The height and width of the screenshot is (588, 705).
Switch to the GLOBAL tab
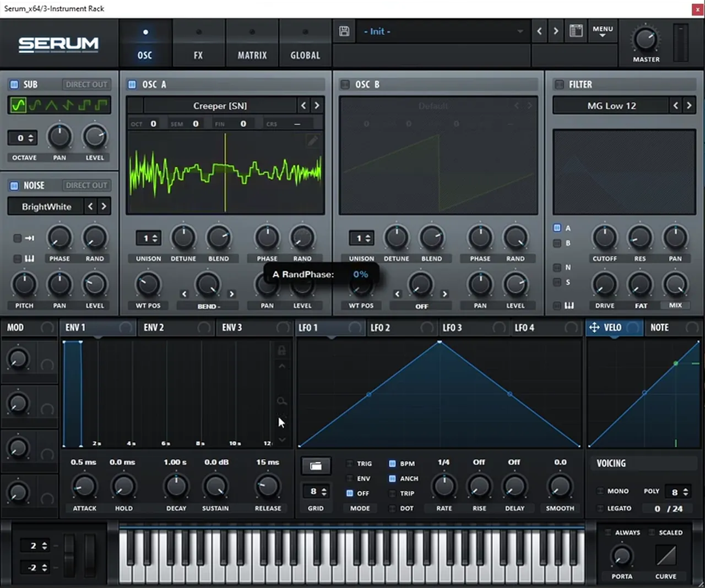(305, 44)
